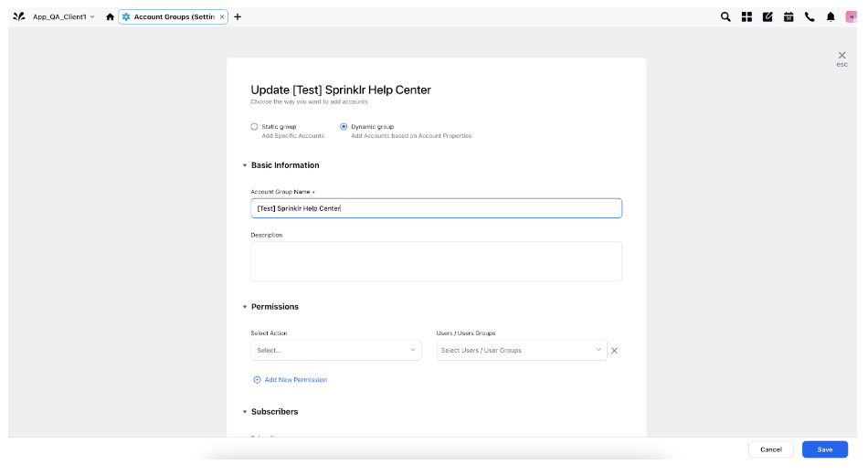Show notifications via bell icon
The width and height of the screenshot is (868, 475).
[x=831, y=16]
